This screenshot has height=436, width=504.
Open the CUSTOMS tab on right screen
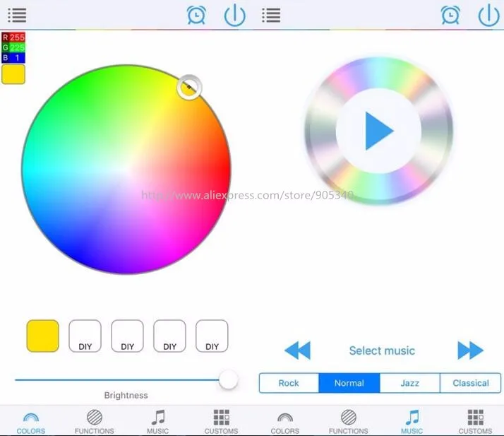[475, 422]
